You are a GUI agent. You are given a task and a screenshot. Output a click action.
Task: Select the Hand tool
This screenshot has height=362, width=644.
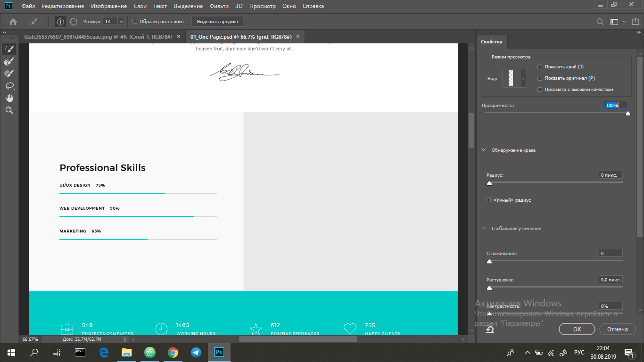click(9, 98)
